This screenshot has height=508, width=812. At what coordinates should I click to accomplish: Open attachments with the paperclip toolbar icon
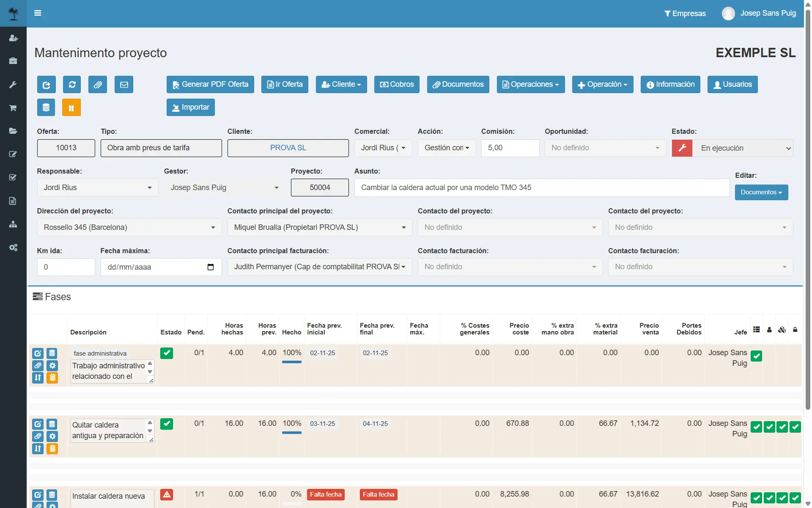pos(98,85)
